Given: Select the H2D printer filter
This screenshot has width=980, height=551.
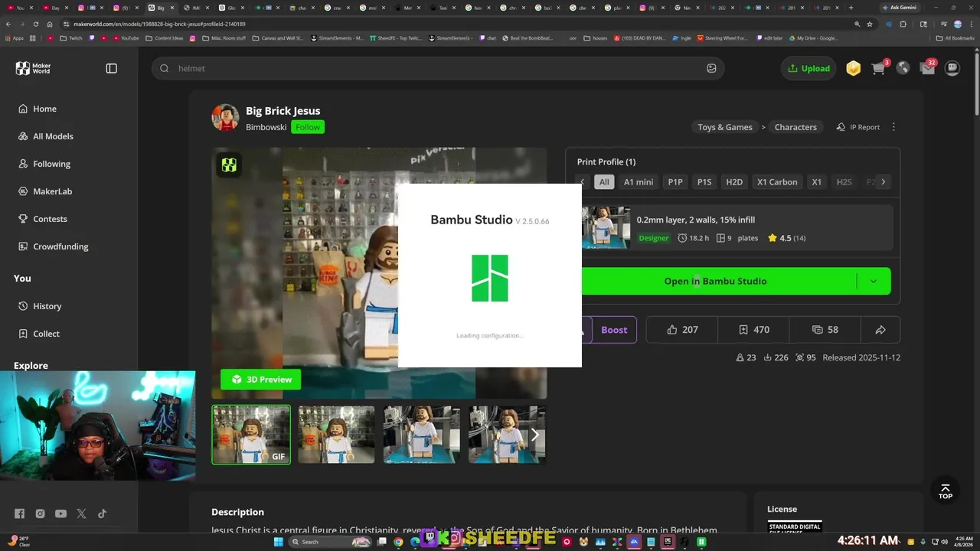Looking at the screenshot, I should 734,182.
